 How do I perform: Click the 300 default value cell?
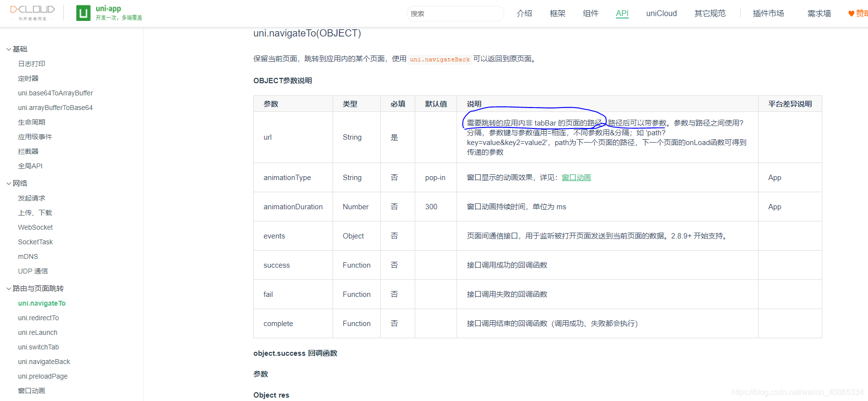coord(436,207)
